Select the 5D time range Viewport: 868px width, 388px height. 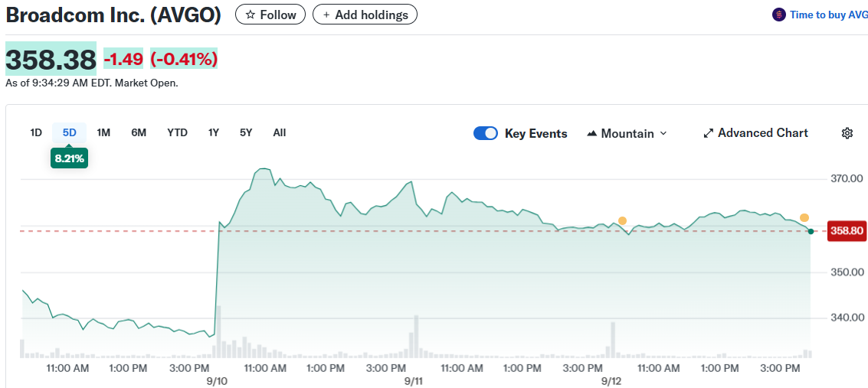pos(69,132)
